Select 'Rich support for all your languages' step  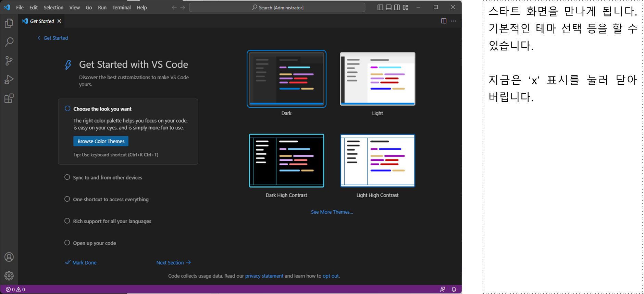108,221
